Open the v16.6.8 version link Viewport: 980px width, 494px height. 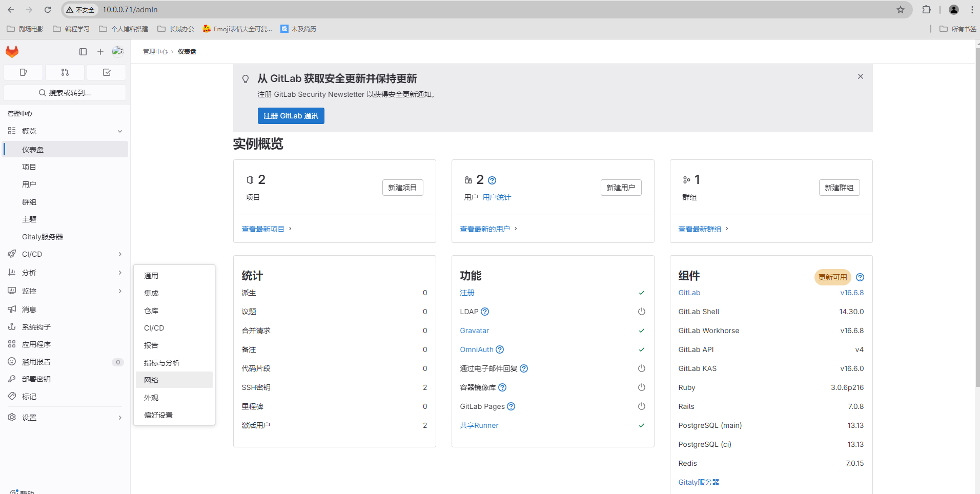tap(852, 293)
